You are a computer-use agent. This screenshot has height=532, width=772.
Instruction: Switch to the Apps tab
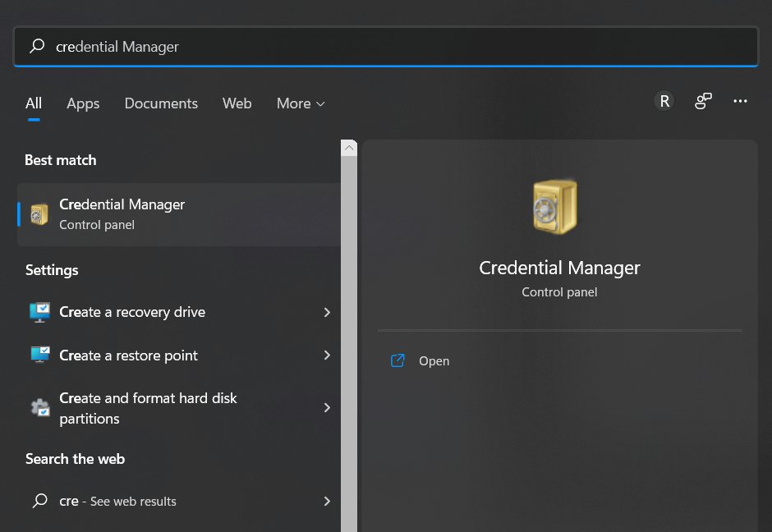pyautogui.click(x=83, y=103)
